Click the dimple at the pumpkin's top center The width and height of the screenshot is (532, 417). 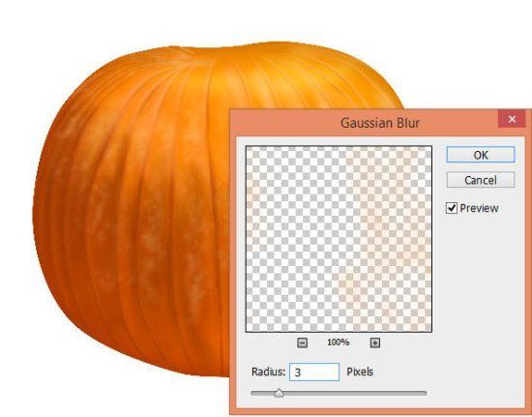pyautogui.click(x=190, y=54)
